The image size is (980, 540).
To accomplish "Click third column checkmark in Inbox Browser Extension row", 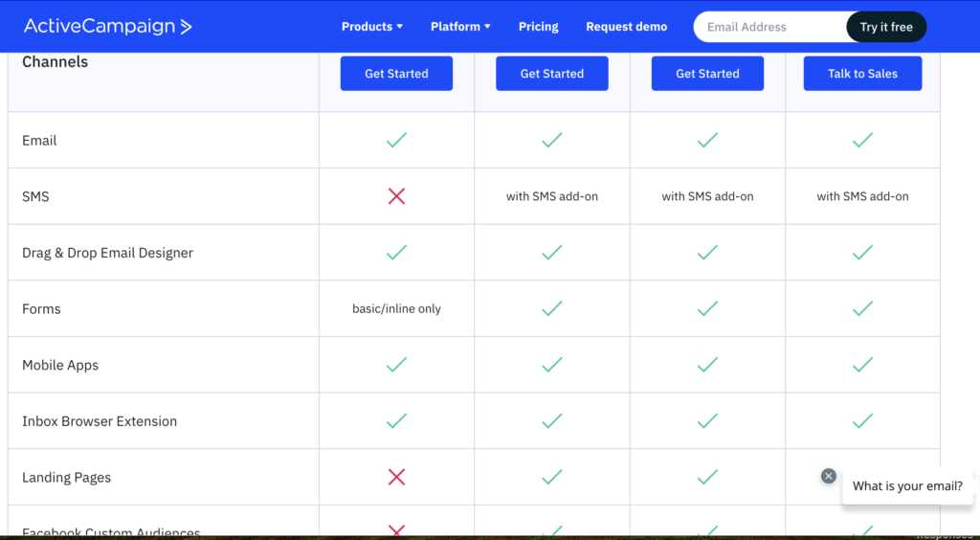I will 707,421.
